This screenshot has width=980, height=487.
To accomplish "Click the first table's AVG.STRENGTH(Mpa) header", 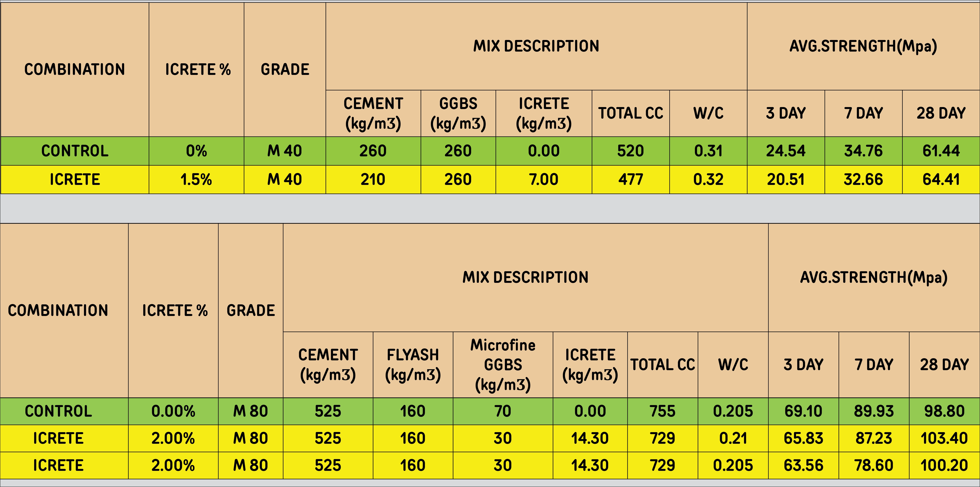I will (x=863, y=46).
